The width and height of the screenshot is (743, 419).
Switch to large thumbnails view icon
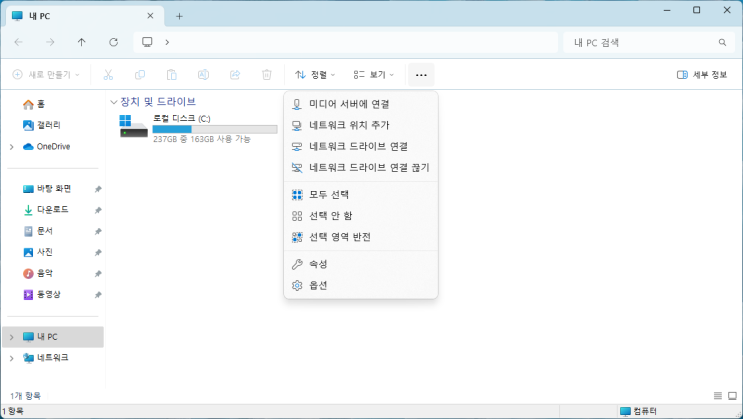click(732, 395)
